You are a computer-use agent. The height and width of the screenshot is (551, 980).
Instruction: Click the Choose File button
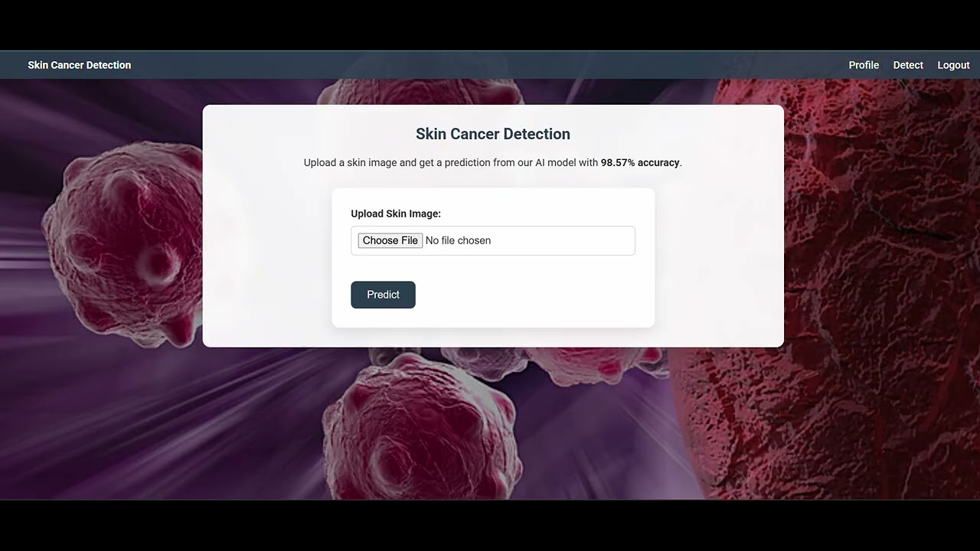pyautogui.click(x=390, y=240)
